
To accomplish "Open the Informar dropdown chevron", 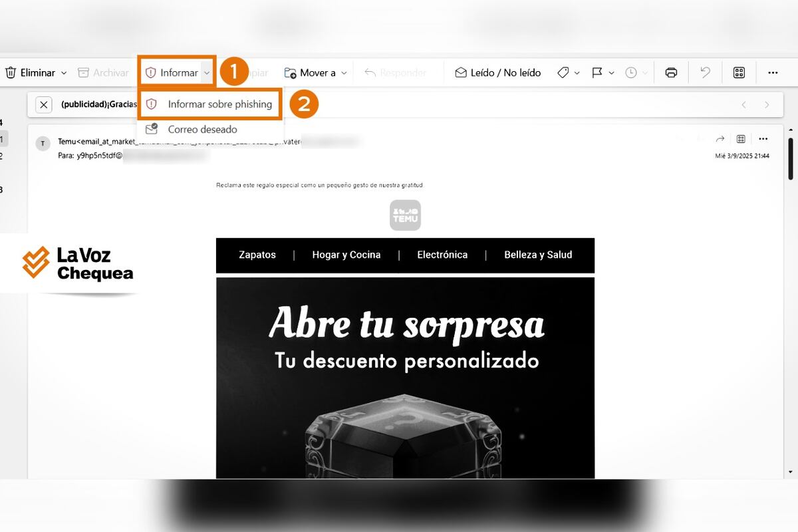I will coord(207,72).
